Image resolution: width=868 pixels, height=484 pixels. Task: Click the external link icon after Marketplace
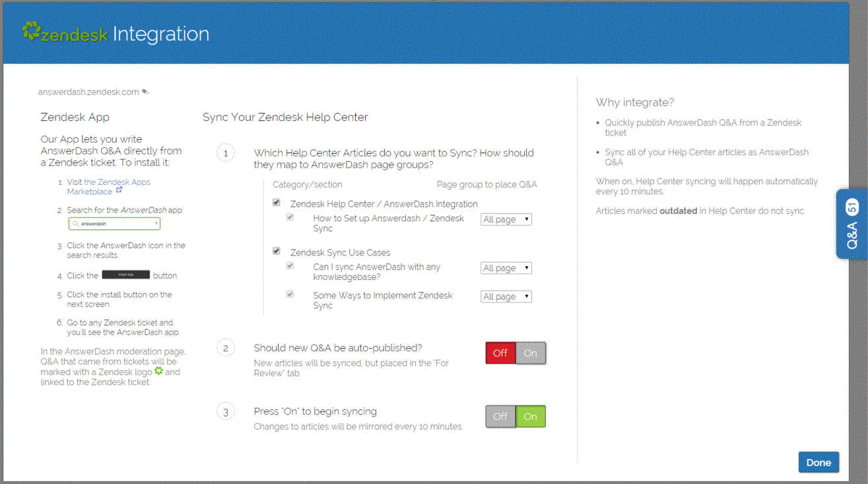point(119,191)
